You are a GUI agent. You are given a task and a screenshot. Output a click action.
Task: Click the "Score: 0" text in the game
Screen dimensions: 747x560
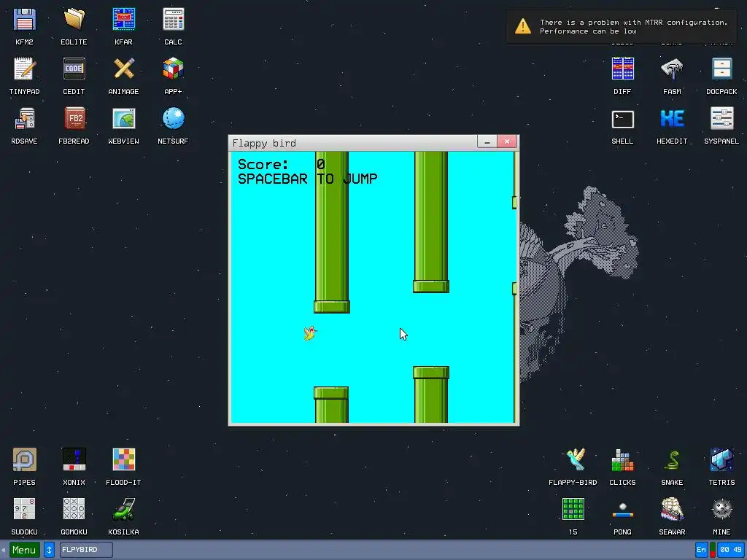(x=282, y=164)
